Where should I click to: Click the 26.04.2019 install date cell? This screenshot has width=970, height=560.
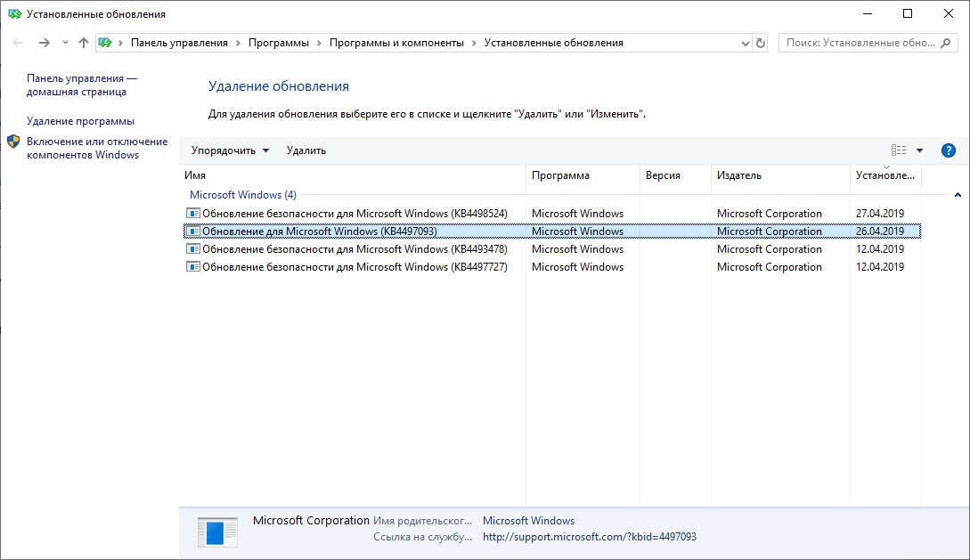tap(880, 231)
